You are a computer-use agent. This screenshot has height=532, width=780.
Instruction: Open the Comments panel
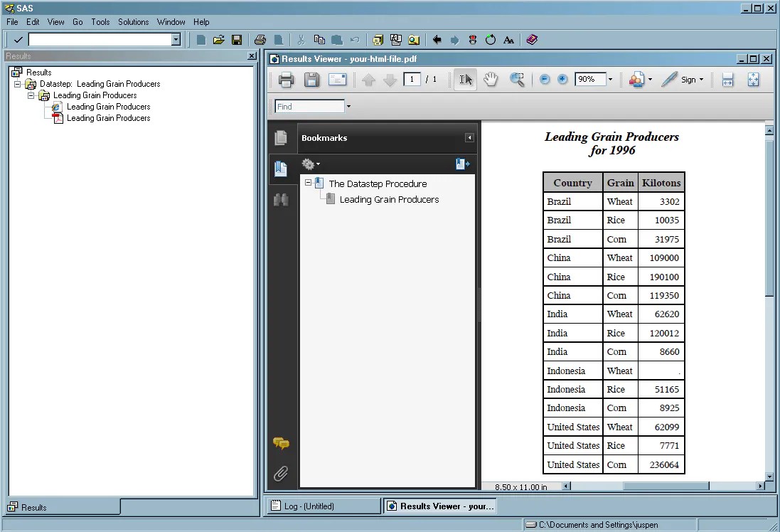pos(280,443)
